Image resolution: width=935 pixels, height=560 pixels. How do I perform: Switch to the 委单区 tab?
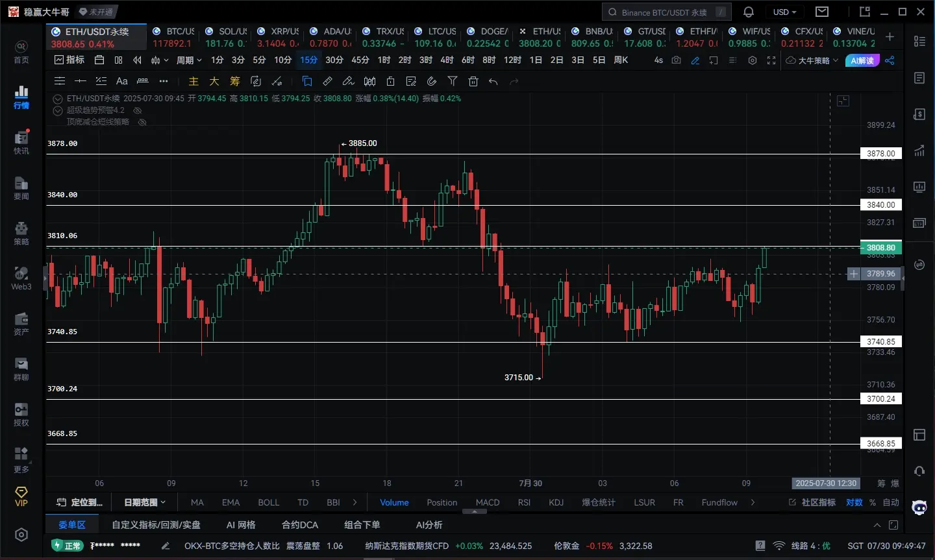[x=72, y=524]
